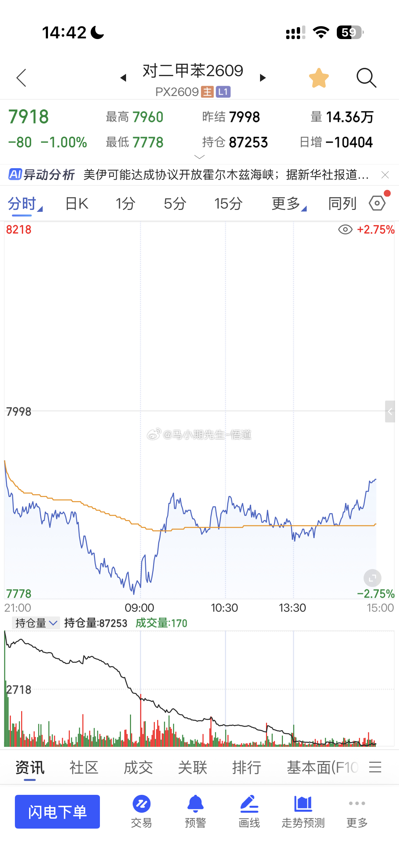Open the 持仓量 indicator dropdown
The width and height of the screenshot is (399, 868).
36,623
